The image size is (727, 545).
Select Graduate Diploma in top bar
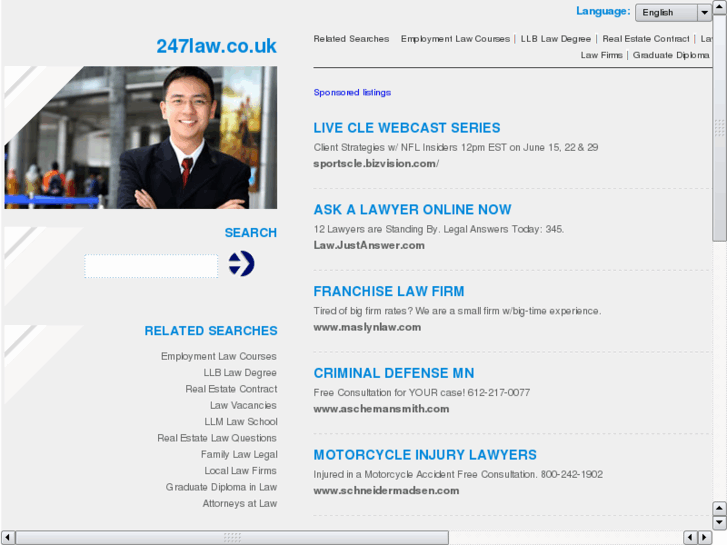click(671, 55)
